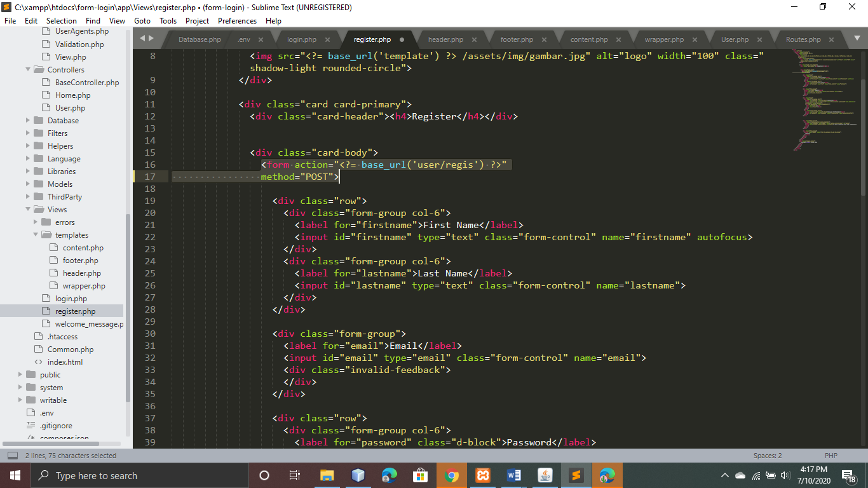Expand the Filters folder
Viewport: 868px width, 488px height.
coord(28,133)
